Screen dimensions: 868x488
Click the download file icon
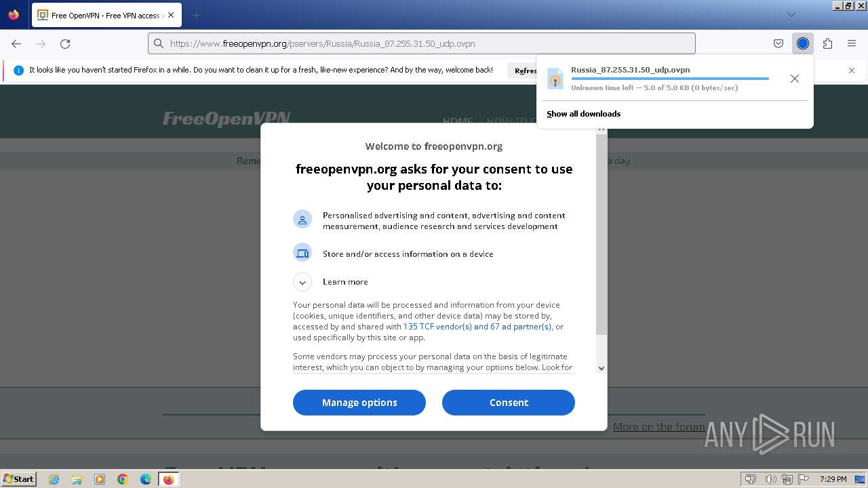555,79
